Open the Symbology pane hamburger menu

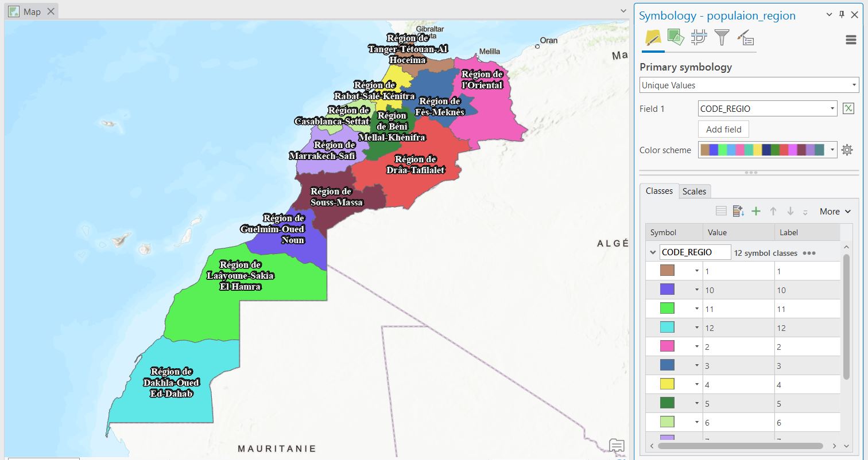pos(851,39)
